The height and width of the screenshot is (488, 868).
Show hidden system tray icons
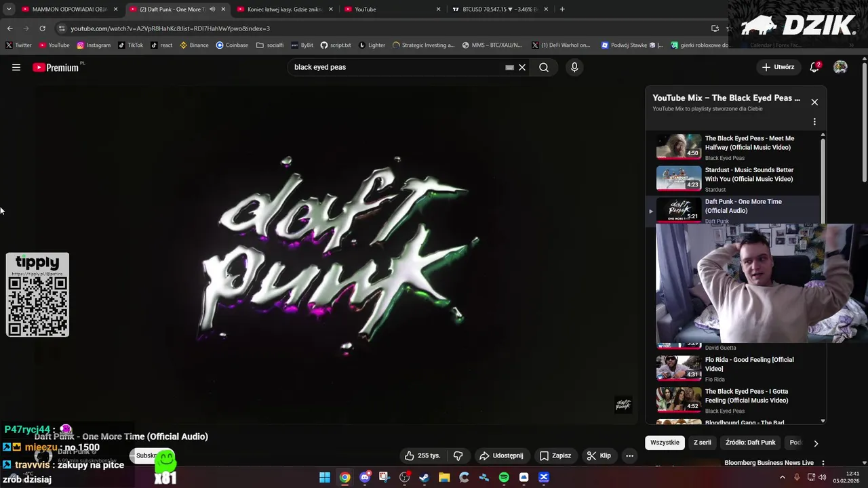[782, 477]
